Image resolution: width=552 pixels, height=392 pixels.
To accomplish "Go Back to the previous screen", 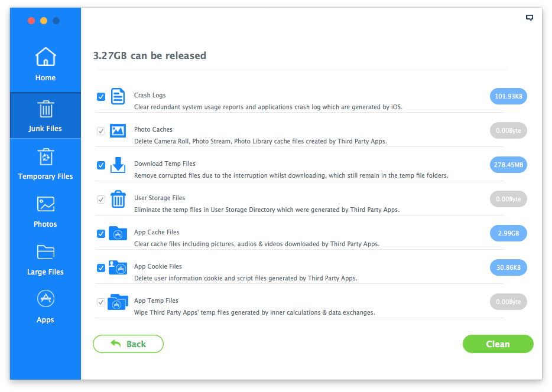I will [x=128, y=344].
